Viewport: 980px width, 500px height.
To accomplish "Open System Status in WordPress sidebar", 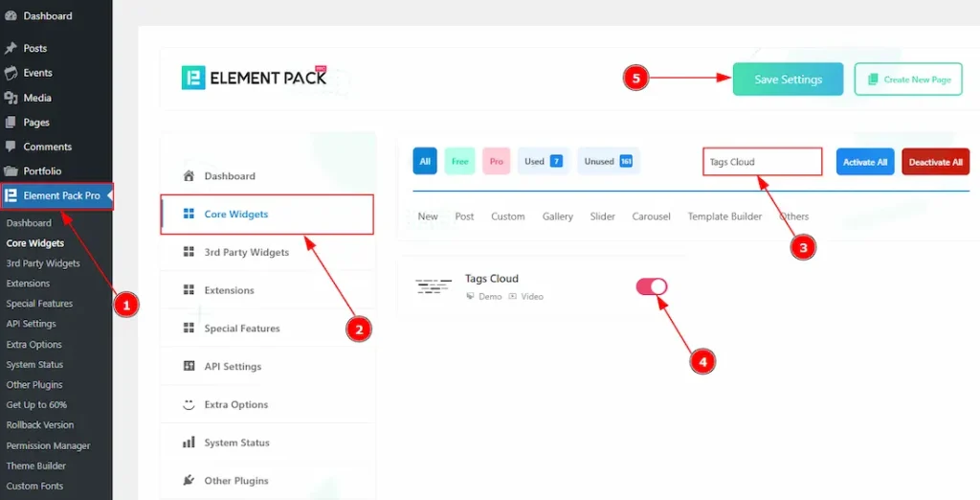I will (x=34, y=364).
